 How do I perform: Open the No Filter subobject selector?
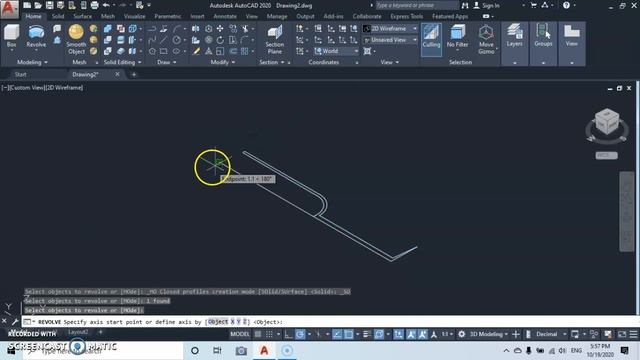coord(457,37)
